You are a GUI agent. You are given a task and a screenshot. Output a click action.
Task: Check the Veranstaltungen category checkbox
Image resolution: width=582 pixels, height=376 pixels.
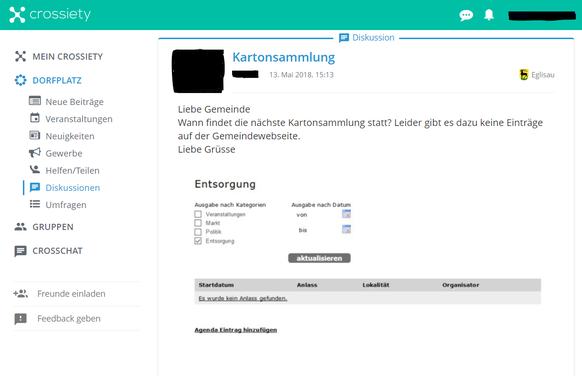[198, 214]
